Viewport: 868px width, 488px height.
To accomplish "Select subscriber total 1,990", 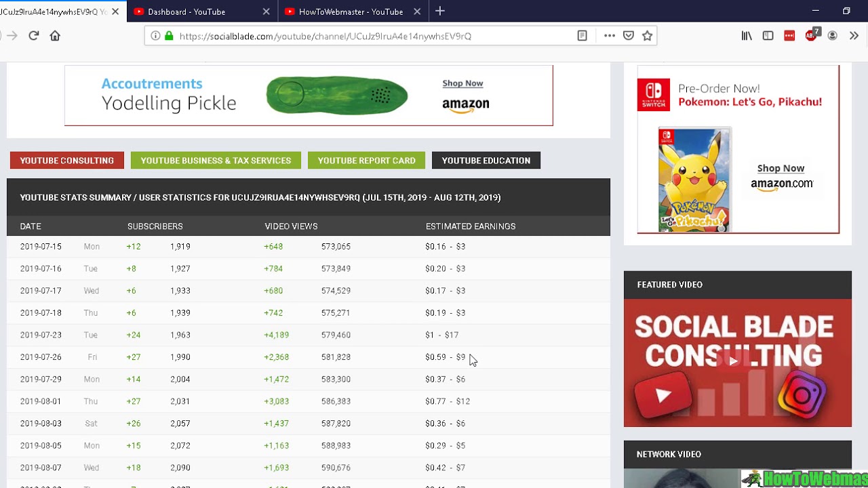I will tap(180, 357).
